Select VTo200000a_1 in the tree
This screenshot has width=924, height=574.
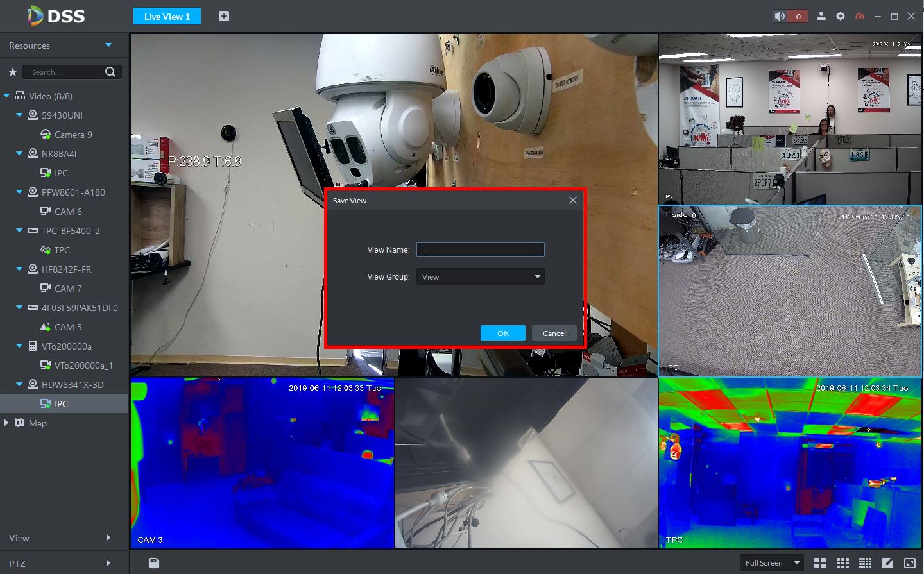pyautogui.click(x=83, y=366)
